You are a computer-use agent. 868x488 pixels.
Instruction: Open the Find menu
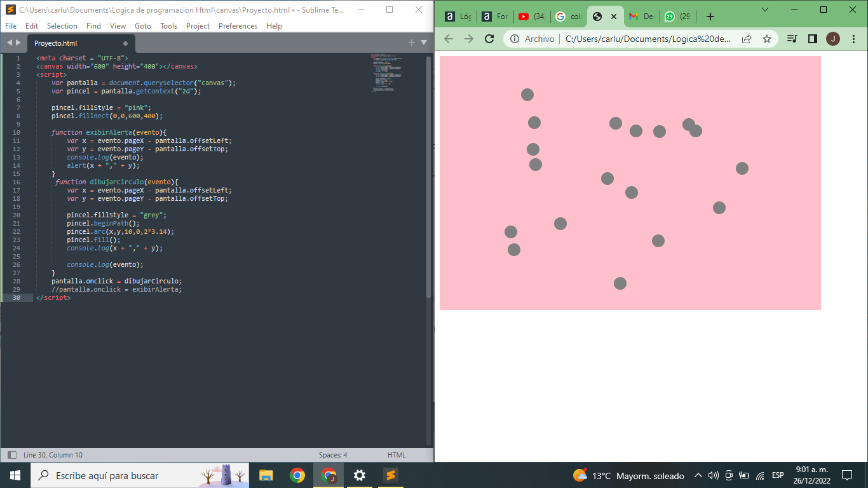coord(93,26)
